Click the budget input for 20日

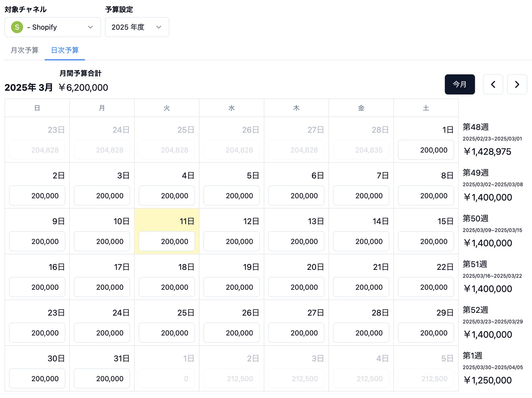point(296,287)
